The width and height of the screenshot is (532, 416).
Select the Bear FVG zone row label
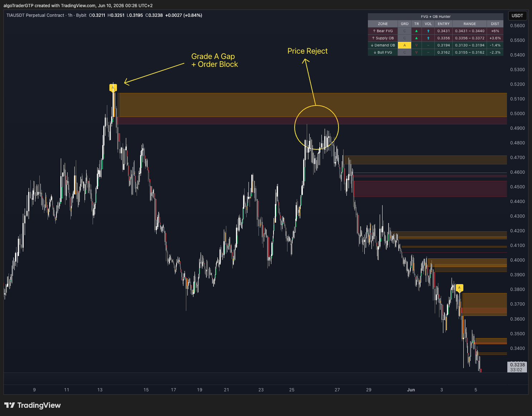tap(383, 31)
